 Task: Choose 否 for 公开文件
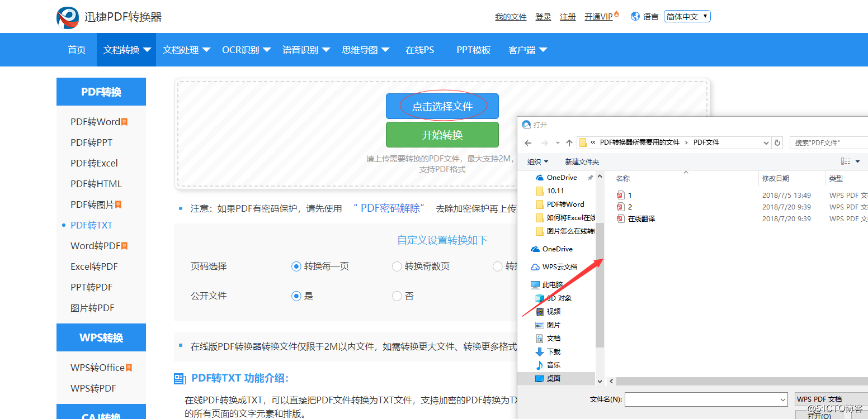pyautogui.click(x=397, y=296)
